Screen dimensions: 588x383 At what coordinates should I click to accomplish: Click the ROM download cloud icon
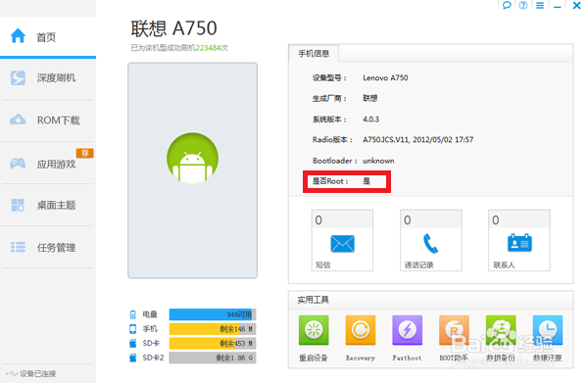(x=18, y=120)
